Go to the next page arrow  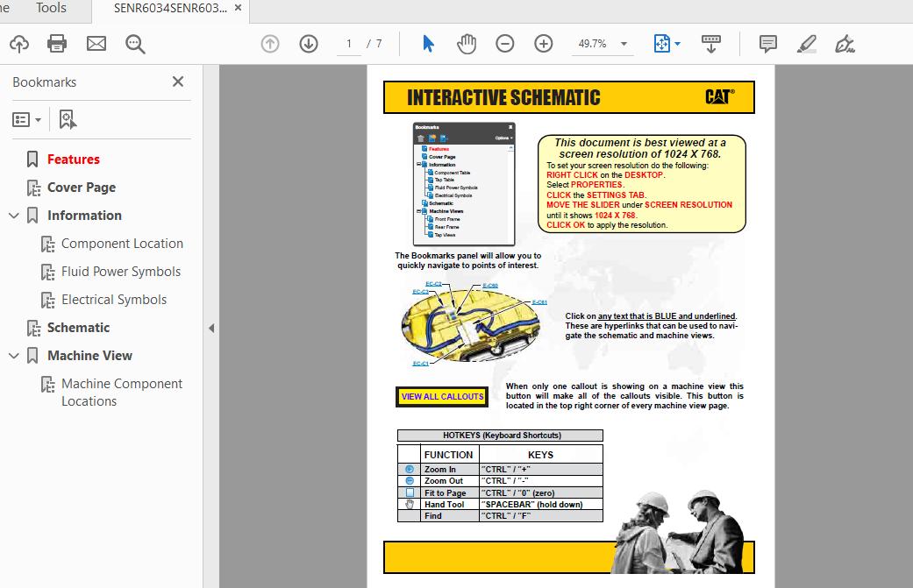[x=308, y=44]
